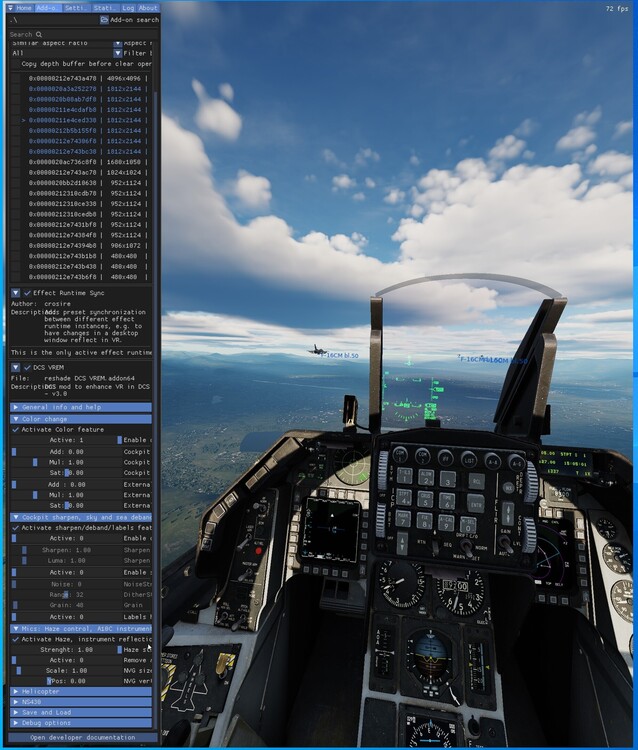Click the Add-on search path field
The width and height of the screenshot is (638, 750).
click(54, 20)
